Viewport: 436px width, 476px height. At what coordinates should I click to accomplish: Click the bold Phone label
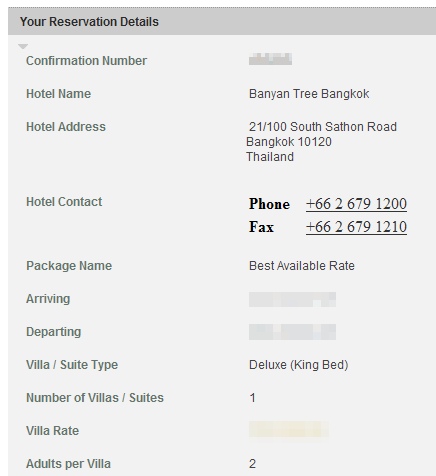[269, 204]
